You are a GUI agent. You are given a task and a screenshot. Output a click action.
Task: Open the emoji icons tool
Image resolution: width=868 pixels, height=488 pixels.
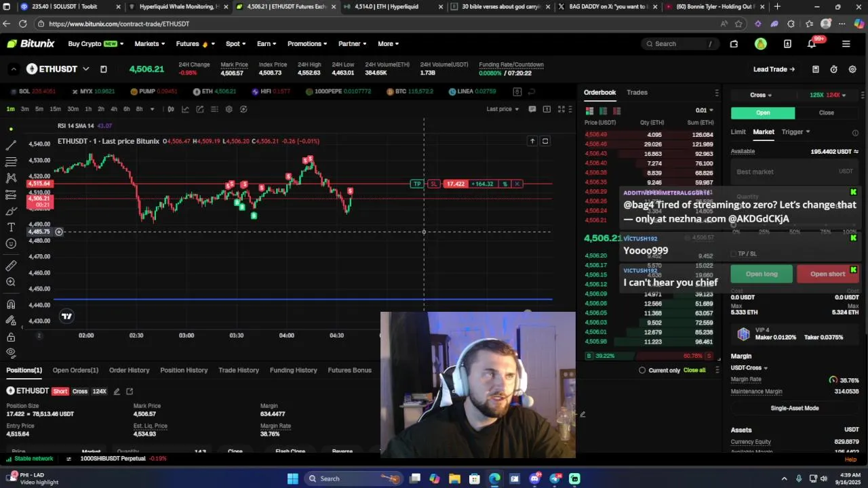coord(11,243)
